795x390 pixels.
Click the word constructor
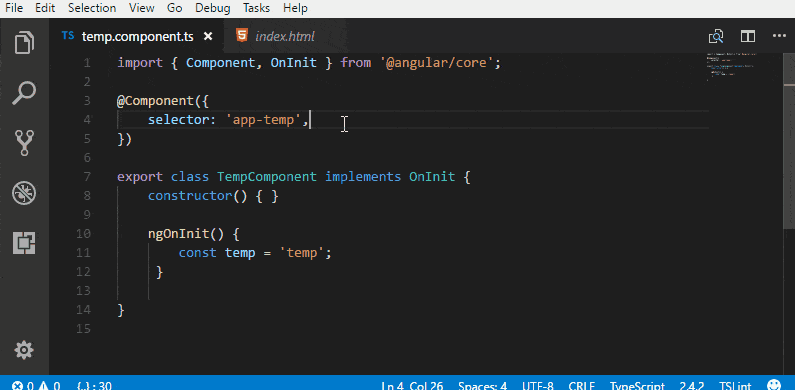point(190,196)
